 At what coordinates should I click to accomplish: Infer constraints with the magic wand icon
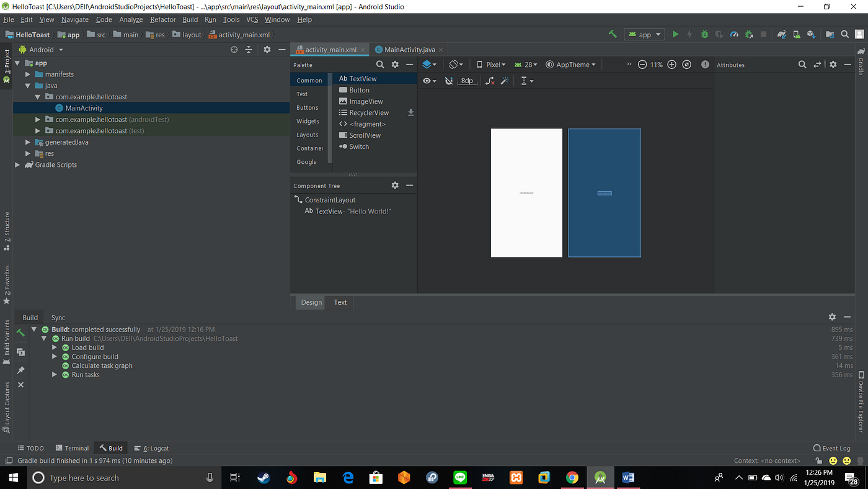(x=505, y=81)
